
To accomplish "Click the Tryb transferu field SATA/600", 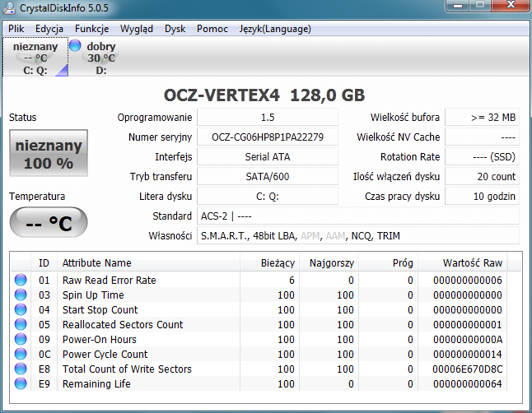I will click(x=268, y=176).
